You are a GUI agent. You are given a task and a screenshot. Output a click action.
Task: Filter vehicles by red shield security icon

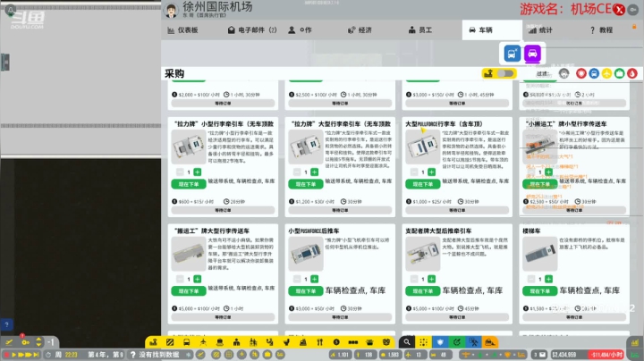[x=580, y=73]
